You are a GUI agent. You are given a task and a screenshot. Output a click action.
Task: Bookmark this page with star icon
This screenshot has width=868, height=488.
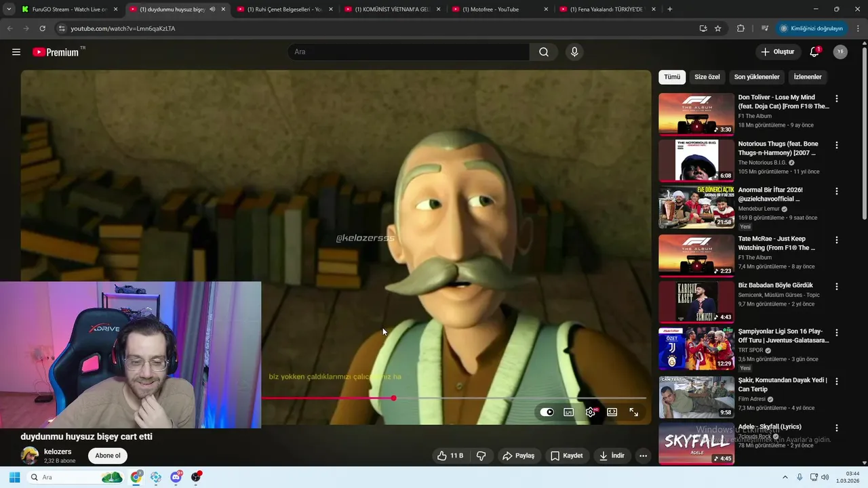(718, 28)
